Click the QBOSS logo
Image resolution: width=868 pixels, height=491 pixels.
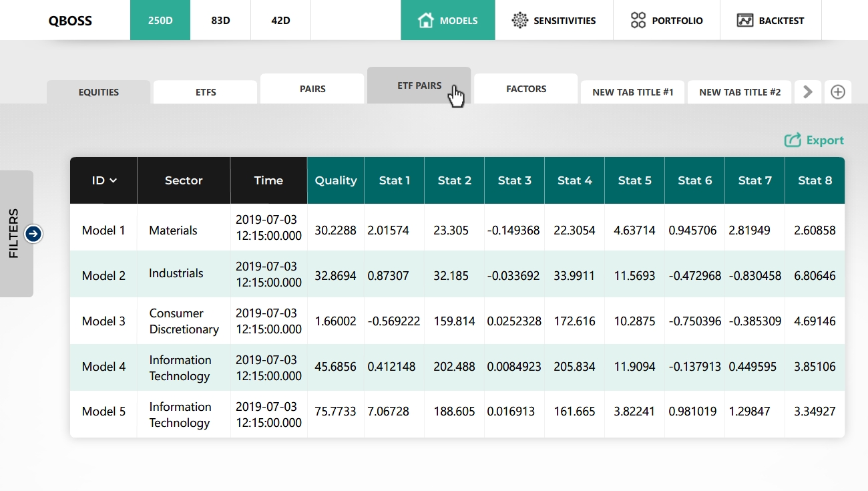point(70,20)
